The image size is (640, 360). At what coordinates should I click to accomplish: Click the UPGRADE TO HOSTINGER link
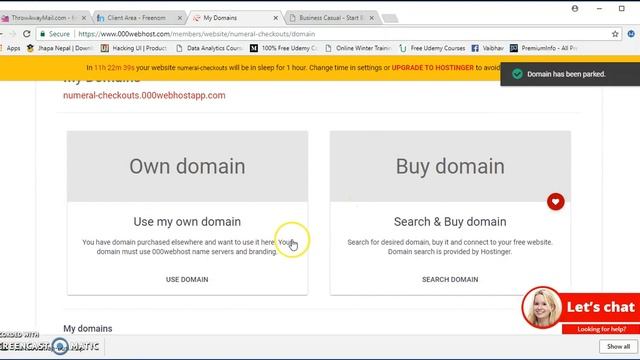point(433,68)
